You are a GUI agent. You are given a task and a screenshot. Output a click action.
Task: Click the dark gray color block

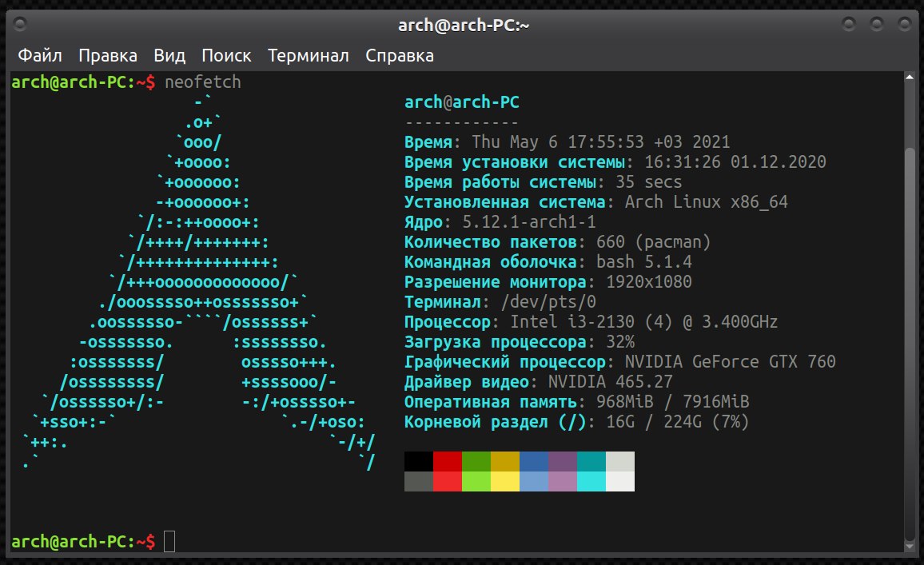point(418,481)
